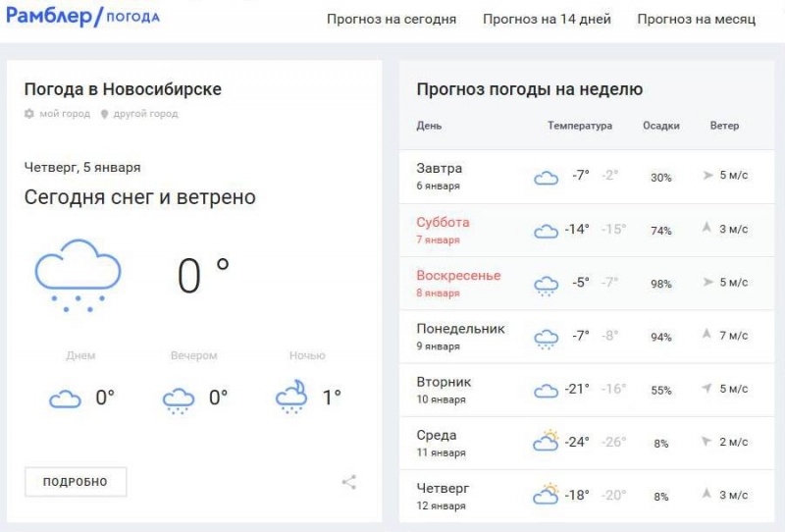785x532 pixels.
Task: Open the "Прогноз на сегодня" menu item
Action: (392, 20)
